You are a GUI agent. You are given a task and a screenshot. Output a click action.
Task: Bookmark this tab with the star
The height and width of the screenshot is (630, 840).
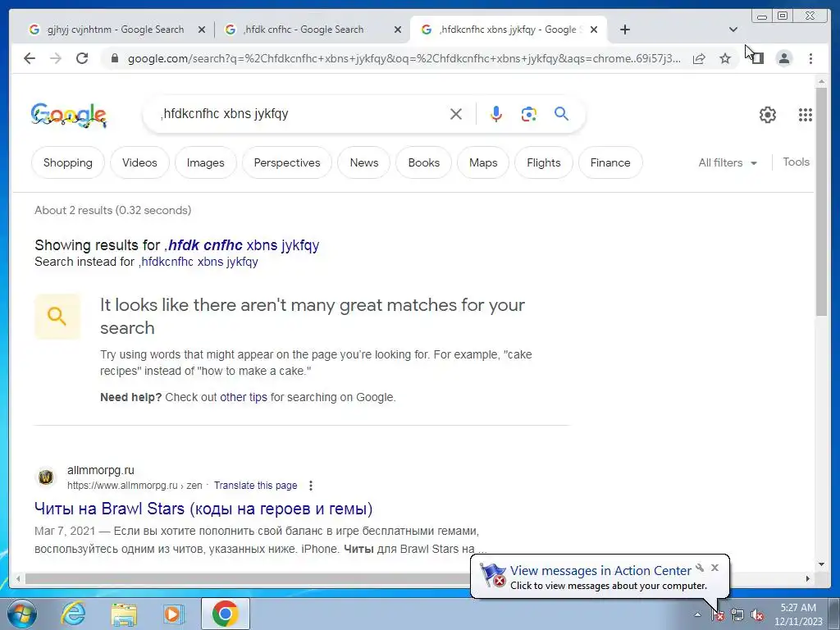click(725, 58)
